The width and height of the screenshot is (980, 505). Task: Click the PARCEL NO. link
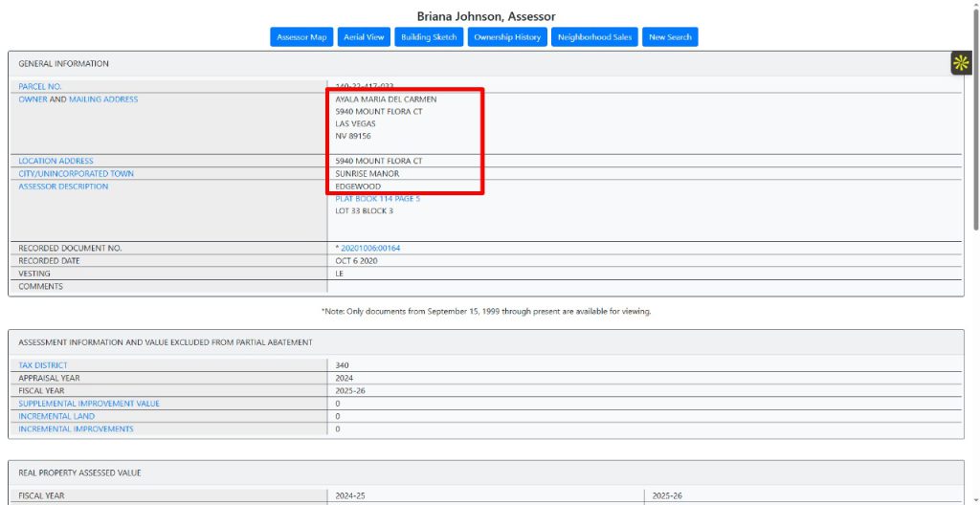click(x=40, y=86)
